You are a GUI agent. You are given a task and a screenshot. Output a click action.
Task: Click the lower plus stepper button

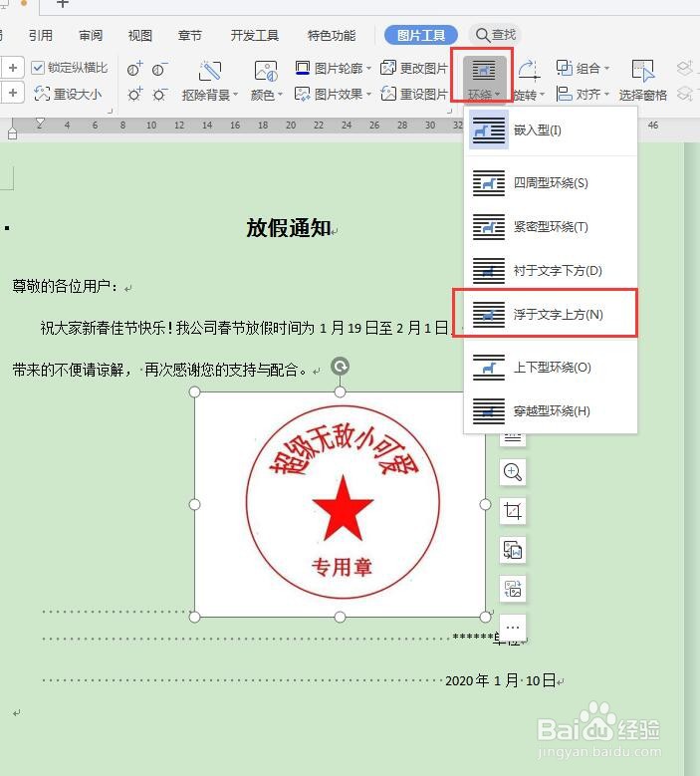pyautogui.click(x=12, y=93)
